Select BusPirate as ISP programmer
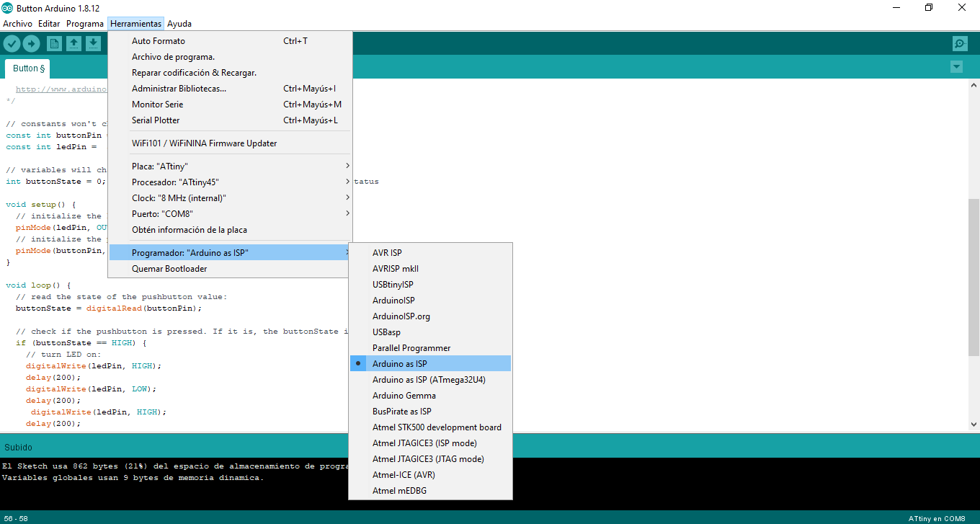 [430, 412]
